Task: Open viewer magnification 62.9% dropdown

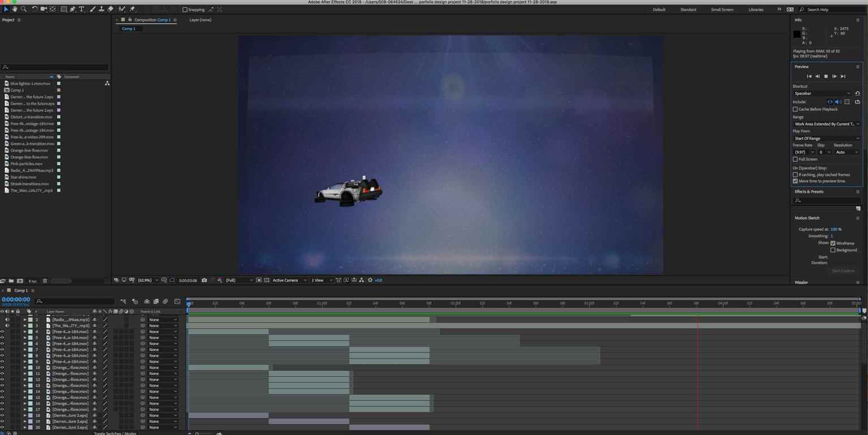Action: pyautogui.click(x=148, y=280)
